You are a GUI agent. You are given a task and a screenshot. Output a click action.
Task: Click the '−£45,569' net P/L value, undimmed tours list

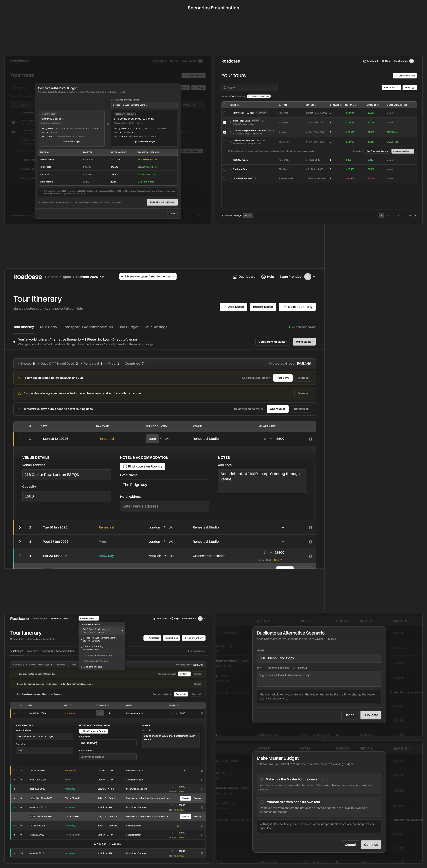pyautogui.click(x=349, y=178)
